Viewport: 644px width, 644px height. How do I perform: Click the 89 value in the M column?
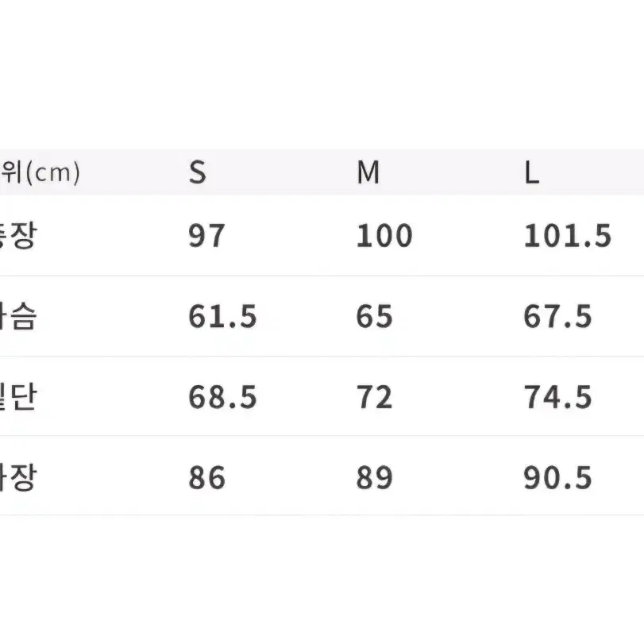coord(374,478)
